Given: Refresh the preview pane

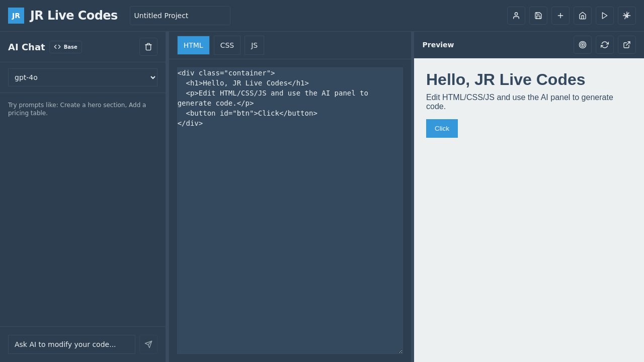Looking at the screenshot, I should click(x=605, y=45).
